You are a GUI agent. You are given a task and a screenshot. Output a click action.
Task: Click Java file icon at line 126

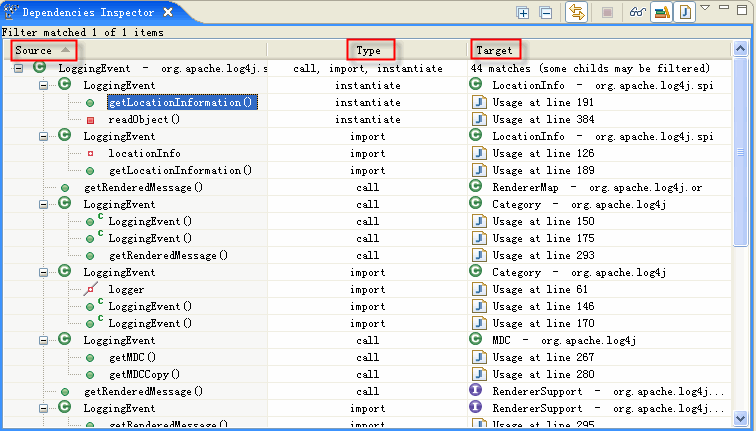coord(479,153)
